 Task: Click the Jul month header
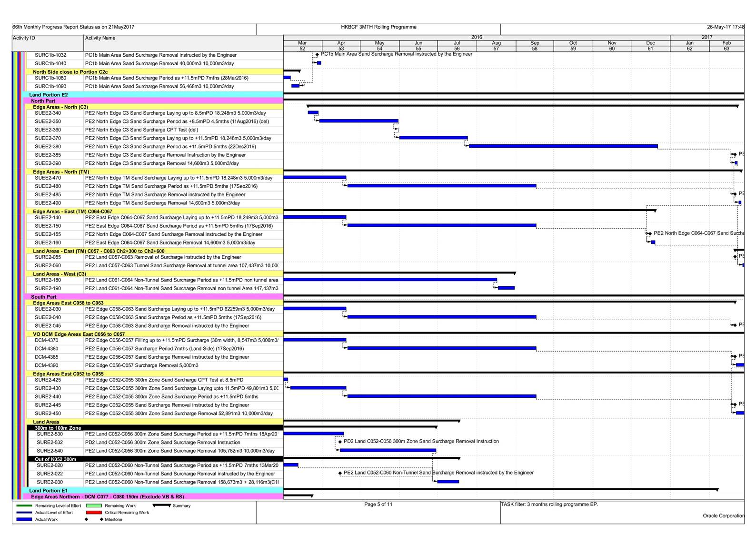(x=457, y=43)
